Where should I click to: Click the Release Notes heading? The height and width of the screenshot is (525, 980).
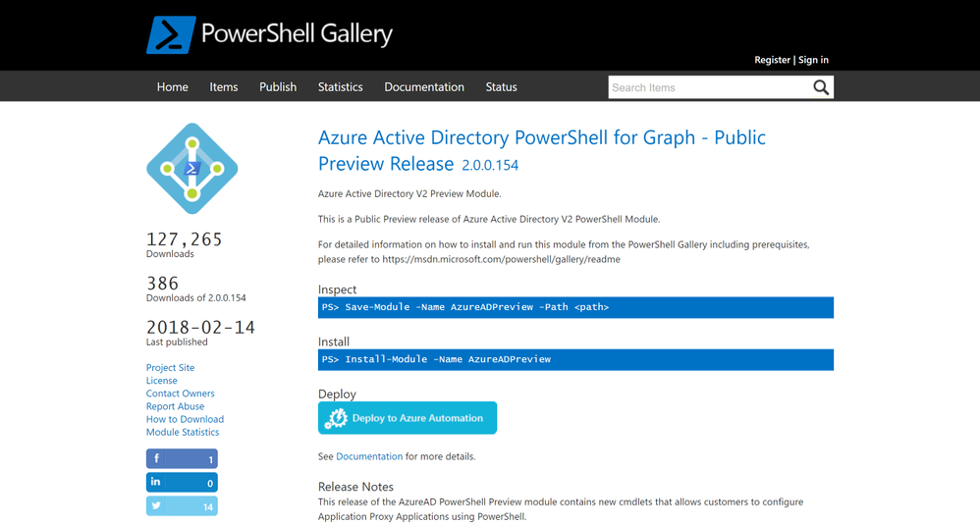pos(355,487)
